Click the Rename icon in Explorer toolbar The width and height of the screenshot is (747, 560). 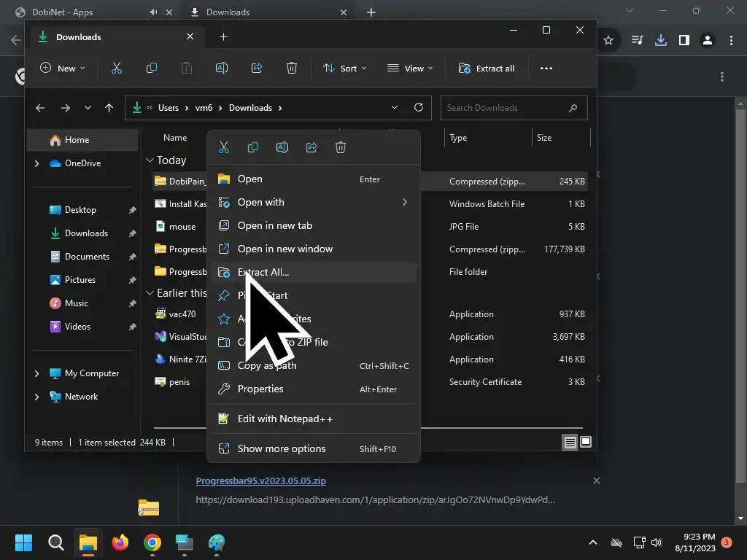[222, 68]
